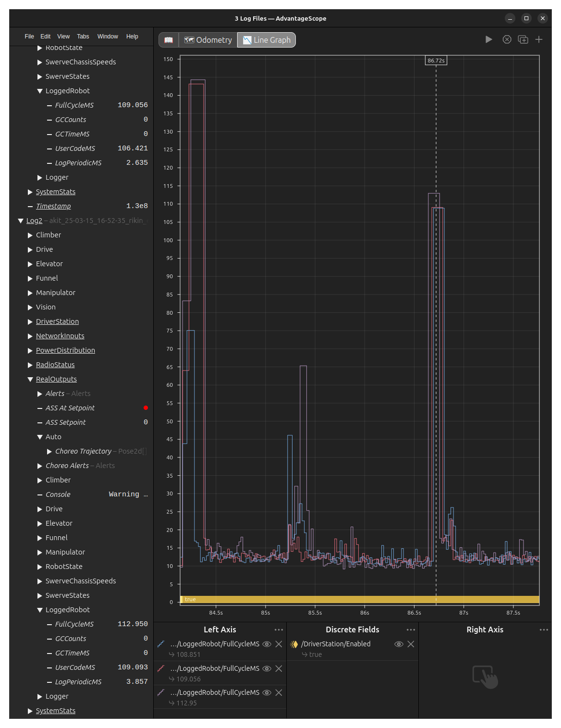Expand the RadioStatus node
The height and width of the screenshot is (728, 561).
30,365
